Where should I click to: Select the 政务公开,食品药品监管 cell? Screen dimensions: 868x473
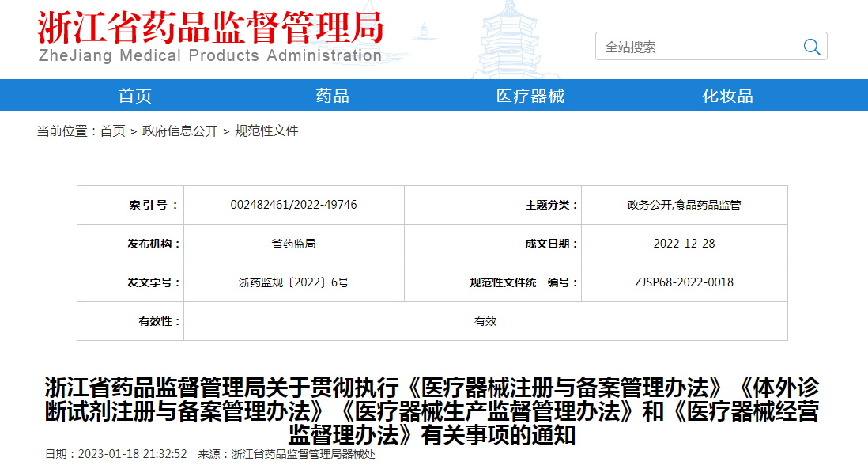pyautogui.click(x=685, y=205)
